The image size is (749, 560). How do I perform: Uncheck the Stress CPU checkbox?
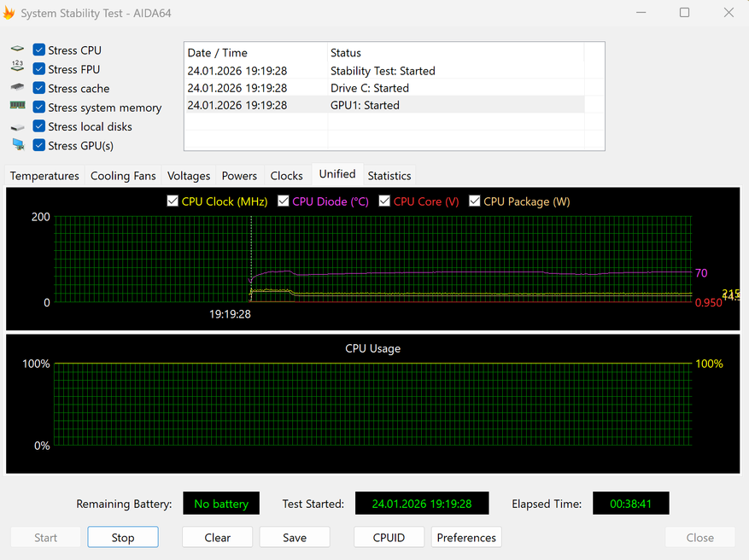pyautogui.click(x=39, y=50)
